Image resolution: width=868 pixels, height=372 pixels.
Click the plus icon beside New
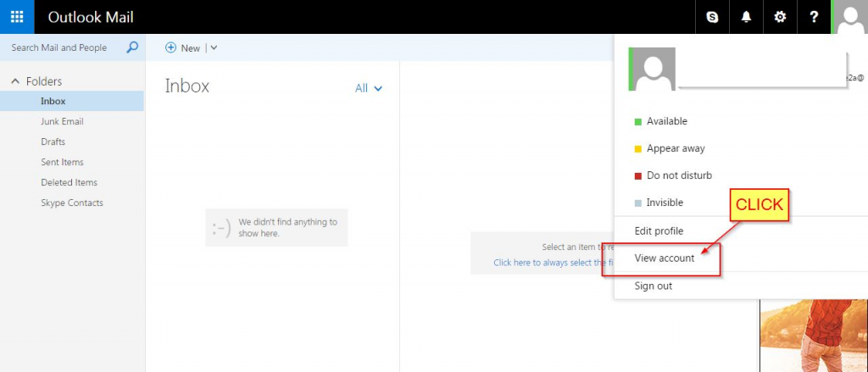[170, 47]
